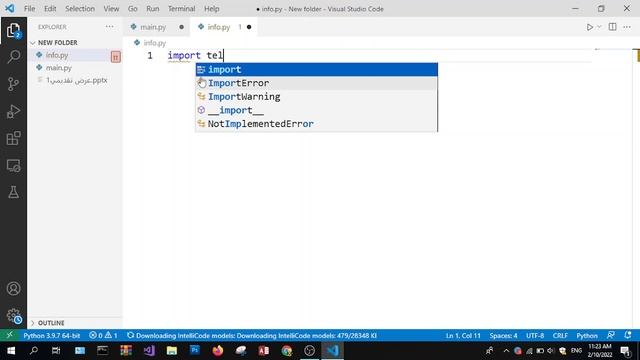Open the .pptx file in explorer
The width and height of the screenshot is (640, 360).
[76, 80]
